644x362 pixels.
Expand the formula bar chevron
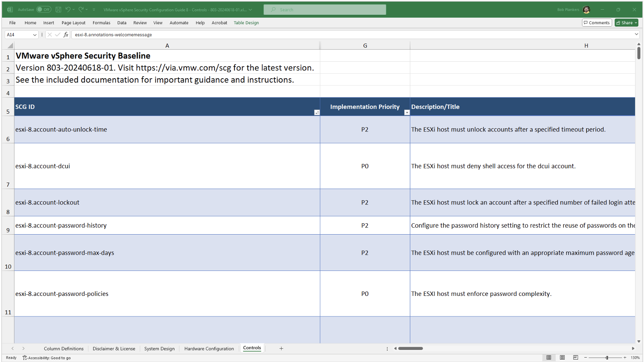(636, 35)
